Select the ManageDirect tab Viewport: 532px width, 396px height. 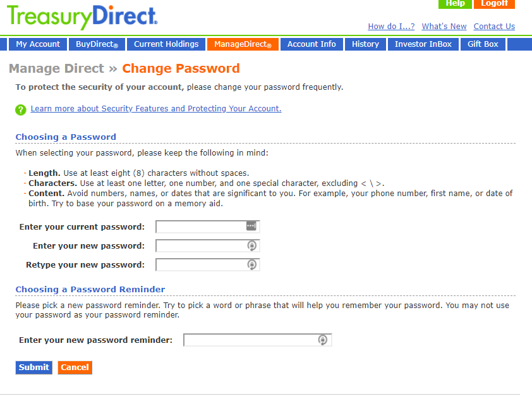pos(243,44)
